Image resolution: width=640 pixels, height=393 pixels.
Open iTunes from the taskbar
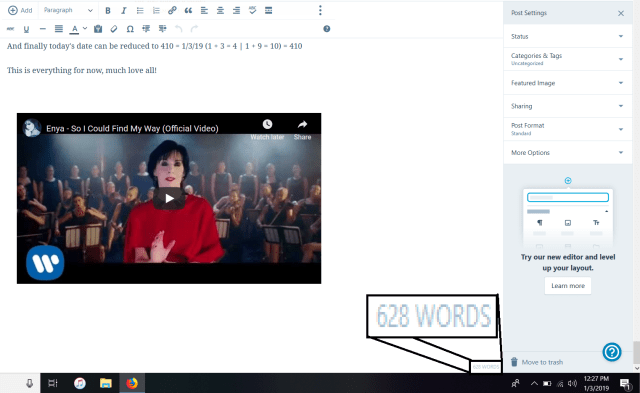[x=80, y=383]
